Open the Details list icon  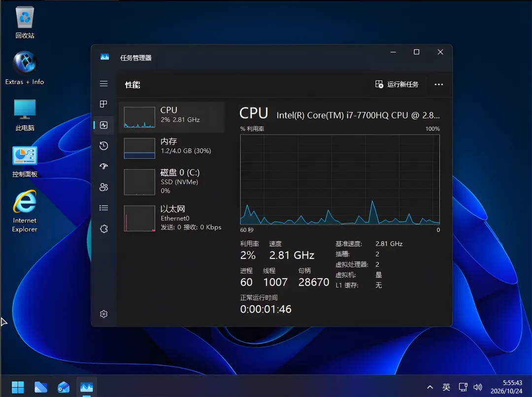pyautogui.click(x=104, y=208)
